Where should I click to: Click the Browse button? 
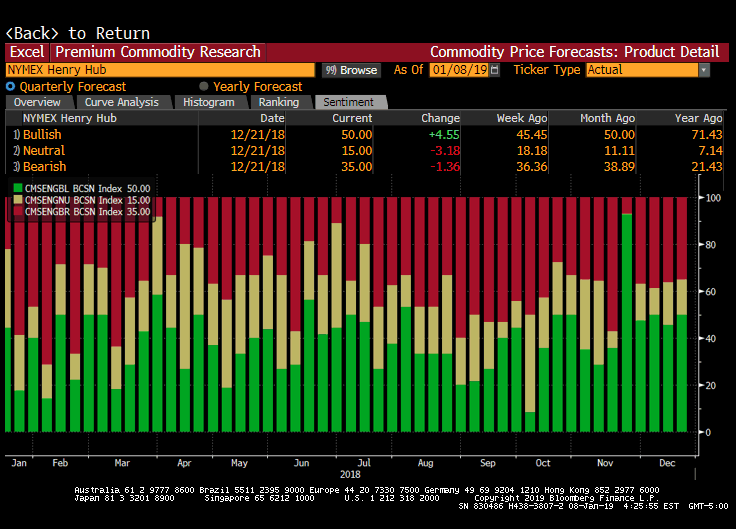(352, 70)
